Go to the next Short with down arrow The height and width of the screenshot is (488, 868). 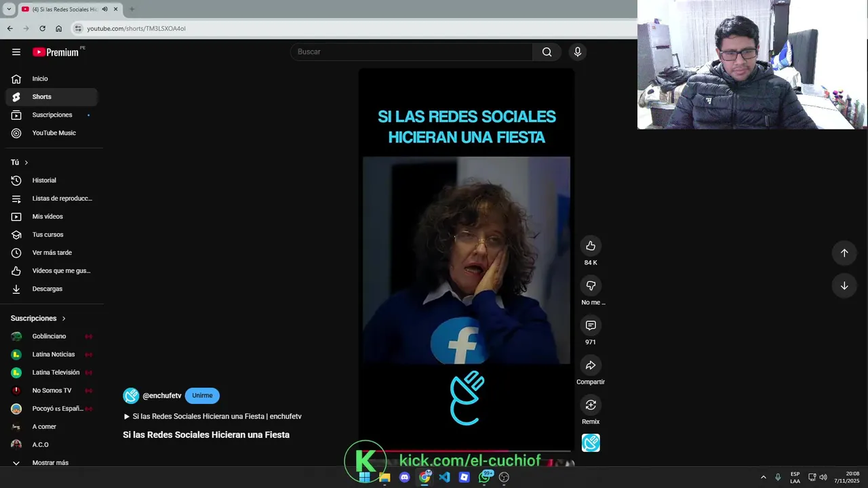pyautogui.click(x=844, y=286)
